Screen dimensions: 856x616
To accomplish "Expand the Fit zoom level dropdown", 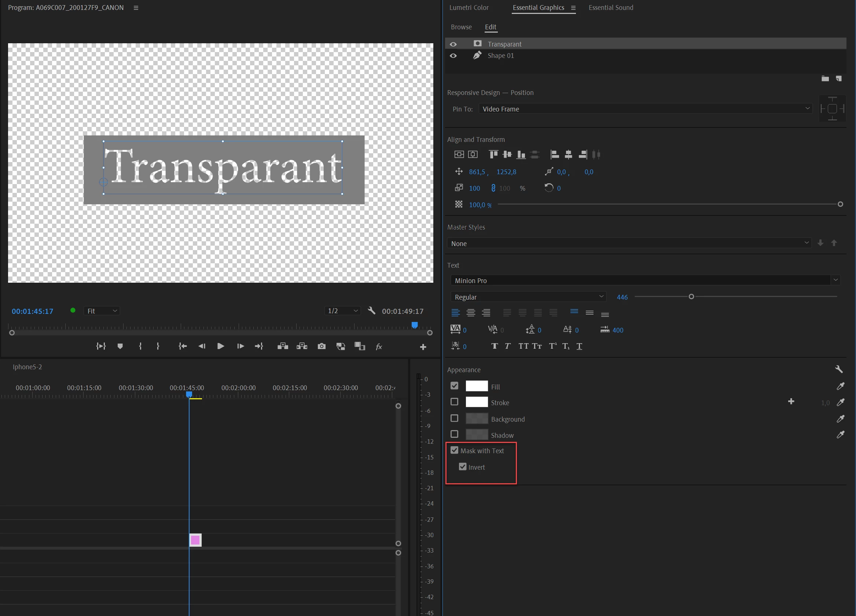I will click(x=102, y=311).
